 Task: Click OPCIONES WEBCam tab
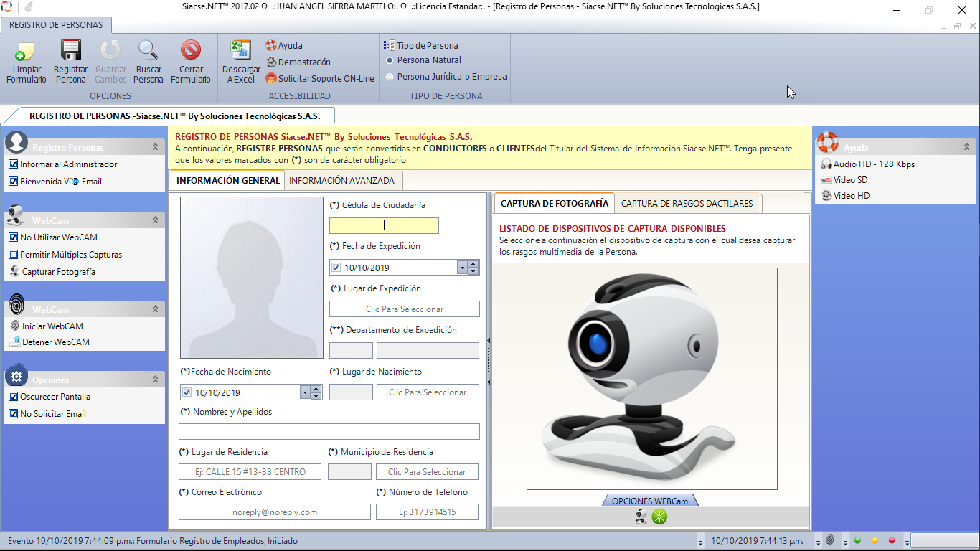pyautogui.click(x=649, y=501)
